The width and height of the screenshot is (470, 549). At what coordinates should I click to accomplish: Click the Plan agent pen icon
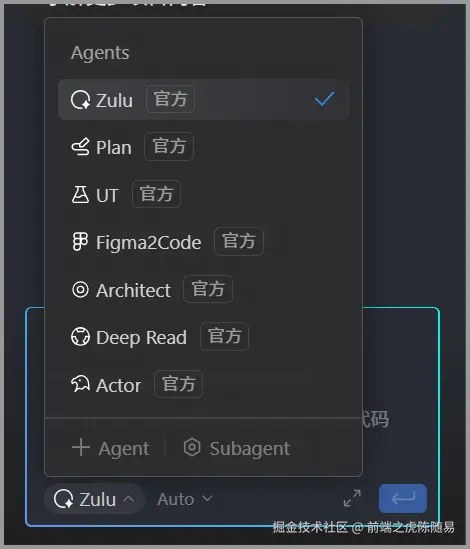pos(81,147)
